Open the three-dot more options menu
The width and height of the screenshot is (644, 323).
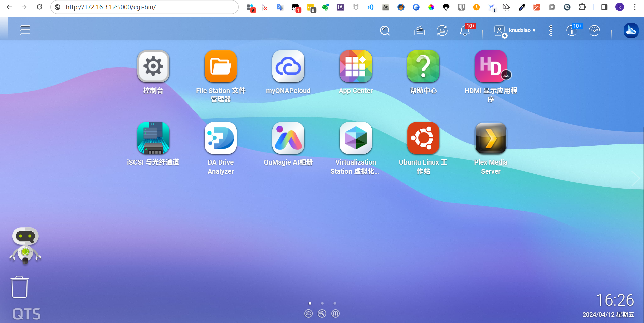click(x=551, y=30)
